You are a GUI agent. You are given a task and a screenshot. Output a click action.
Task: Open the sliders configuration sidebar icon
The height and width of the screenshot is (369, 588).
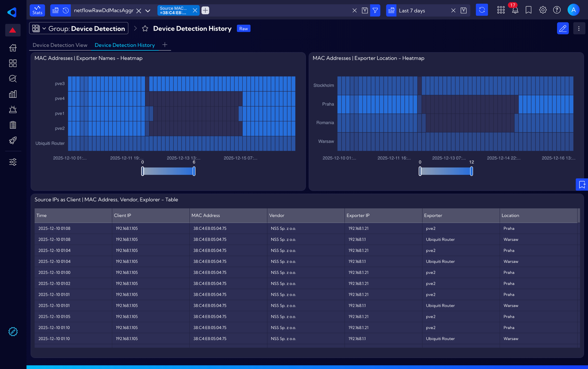click(x=13, y=162)
